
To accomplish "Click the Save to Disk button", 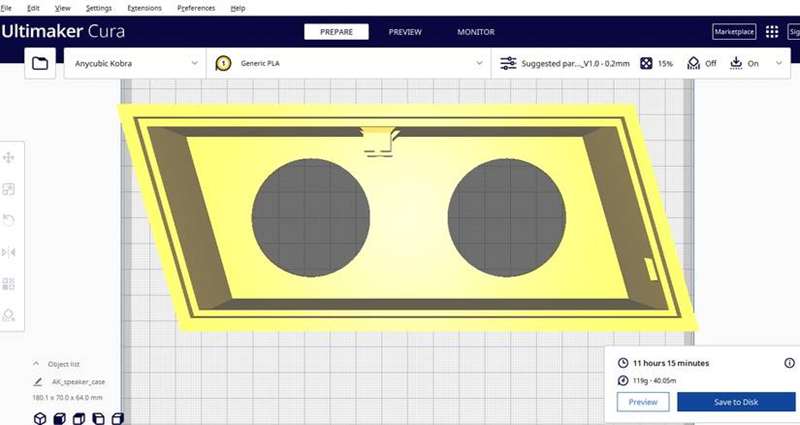I will tap(736, 402).
